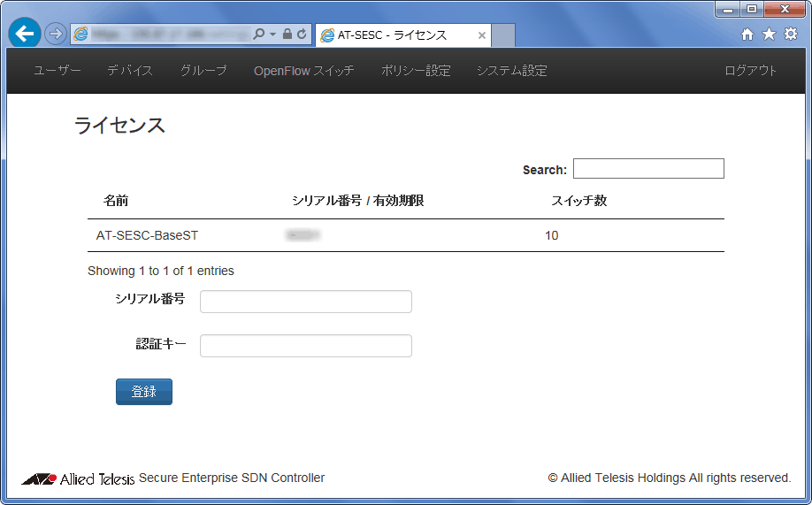Image resolution: width=812 pixels, height=505 pixels.
Task: Click the Search input field
Action: click(x=648, y=168)
